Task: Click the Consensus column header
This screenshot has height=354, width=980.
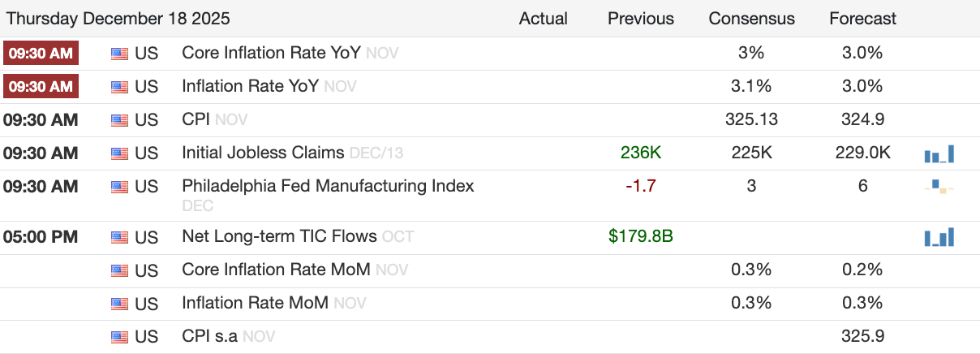Action: pyautogui.click(x=751, y=19)
